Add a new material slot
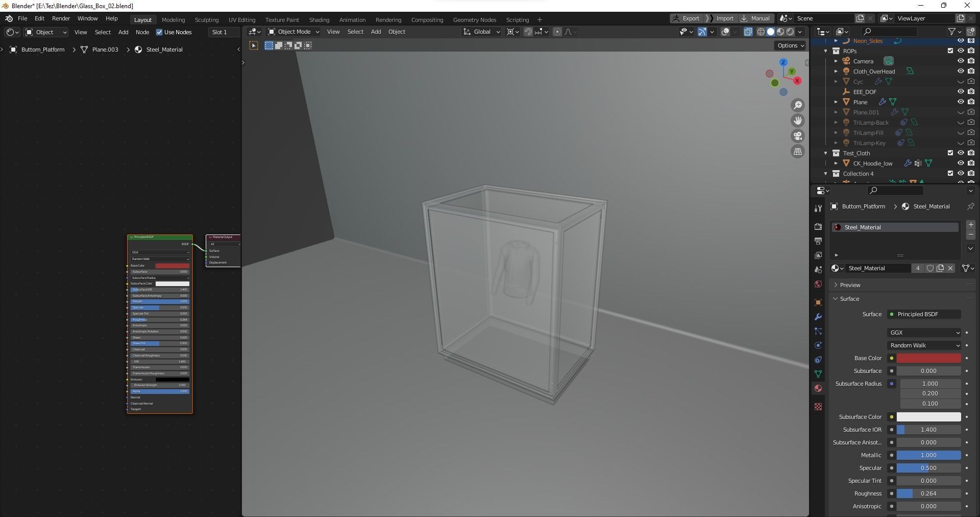Viewport: 980px width, 517px height. pyautogui.click(x=970, y=225)
